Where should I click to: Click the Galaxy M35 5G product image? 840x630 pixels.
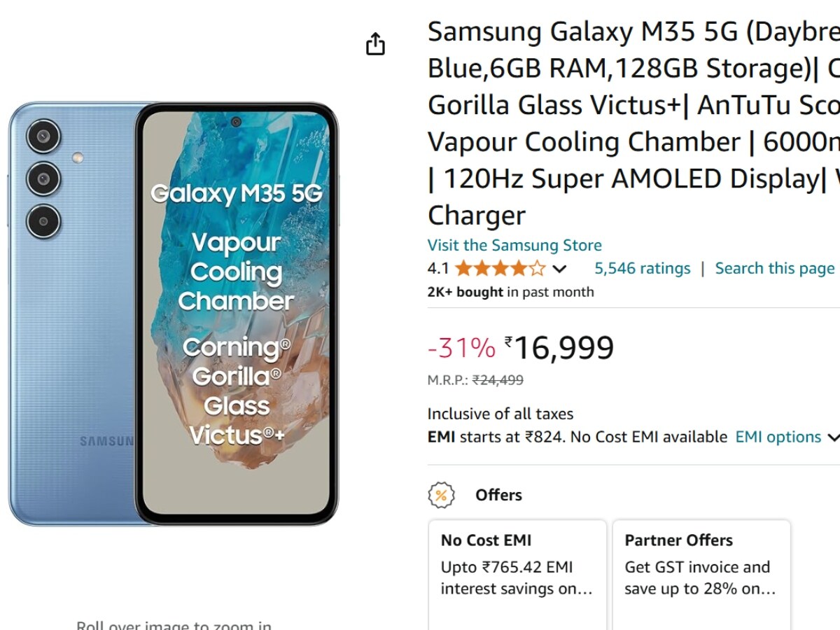pos(173,314)
